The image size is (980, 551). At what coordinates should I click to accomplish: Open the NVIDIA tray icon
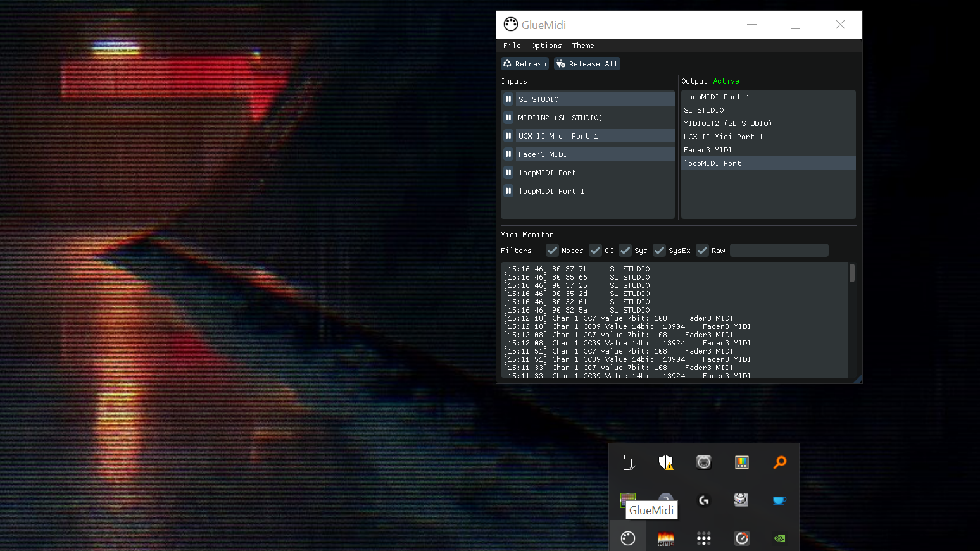[x=779, y=538]
